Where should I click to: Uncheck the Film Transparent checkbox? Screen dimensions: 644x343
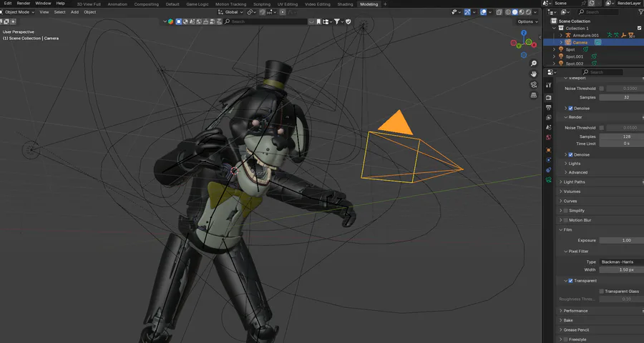570,281
